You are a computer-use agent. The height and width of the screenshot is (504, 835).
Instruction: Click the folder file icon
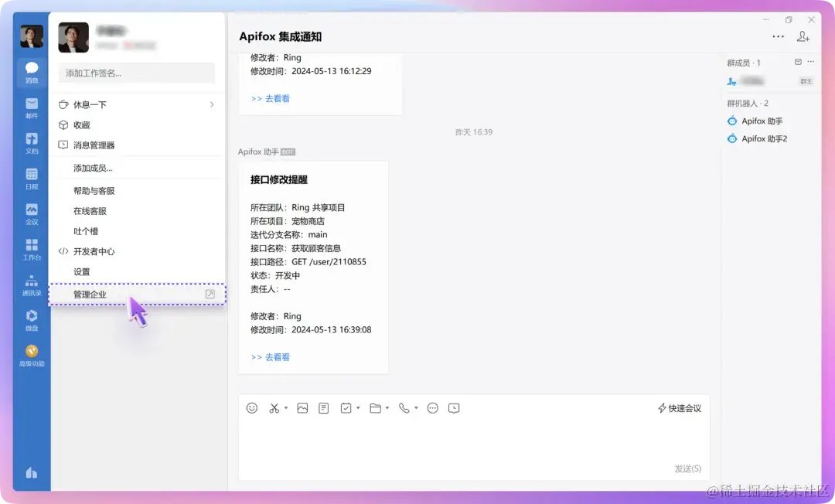(376, 408)
